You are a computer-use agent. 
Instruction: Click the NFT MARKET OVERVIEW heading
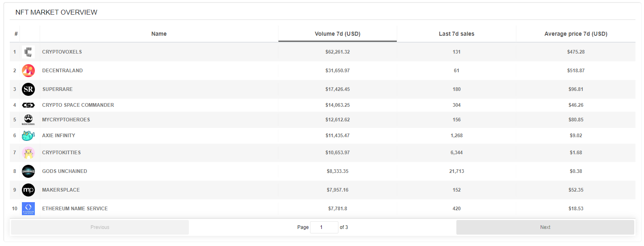(56, 12)
